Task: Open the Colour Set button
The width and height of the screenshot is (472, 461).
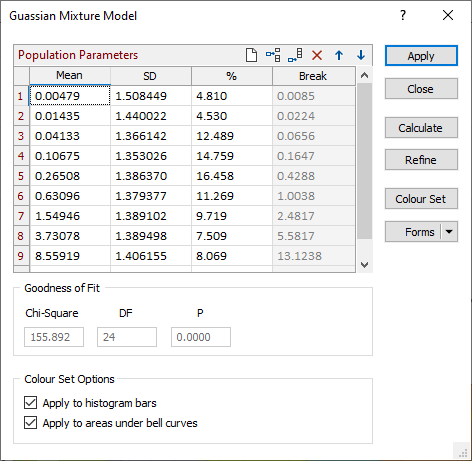Action: point(421,199)
